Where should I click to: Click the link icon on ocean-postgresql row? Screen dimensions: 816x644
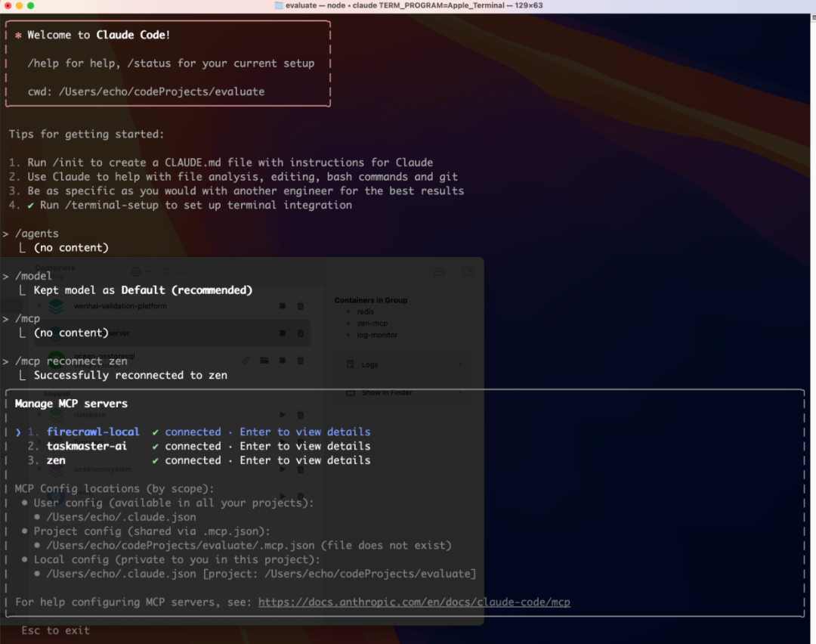pyautogui.click(x=246, y=361)
